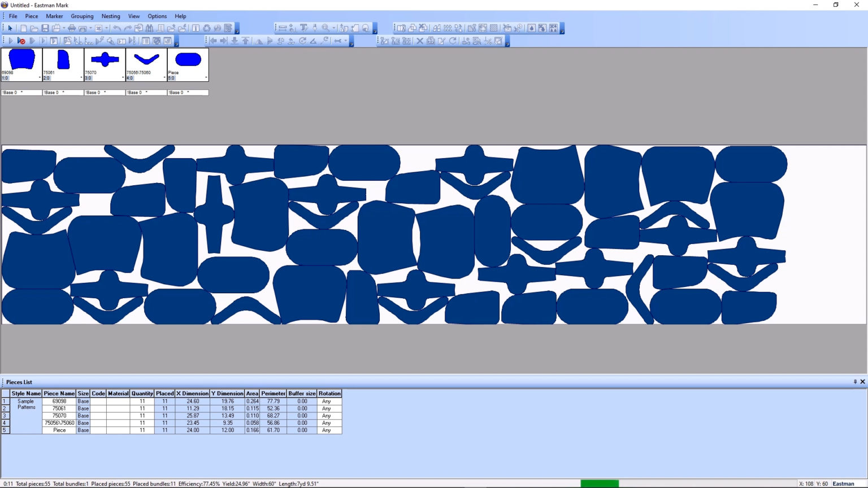Stop nesting with the red stop icon
The width and height of the screenshot is (868, 488).
(x=23, y=40)
